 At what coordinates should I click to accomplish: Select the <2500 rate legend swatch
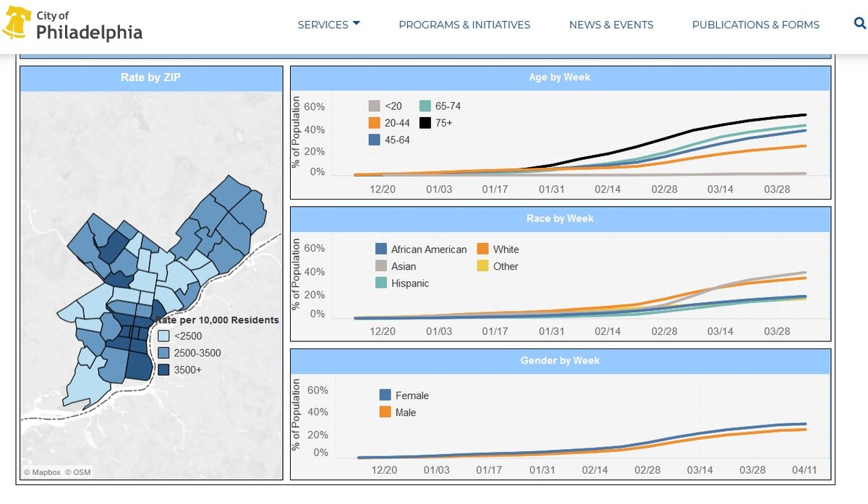pos(164,336)
